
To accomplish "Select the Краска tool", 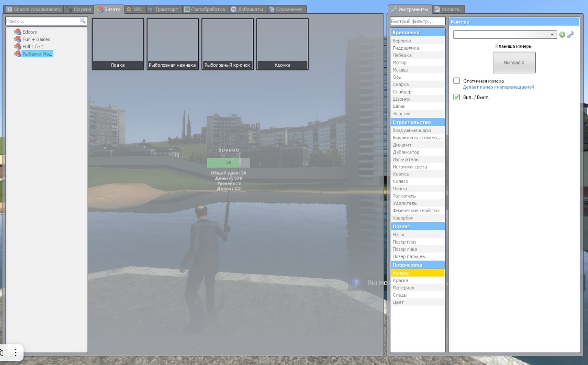I will click(418, 280).
